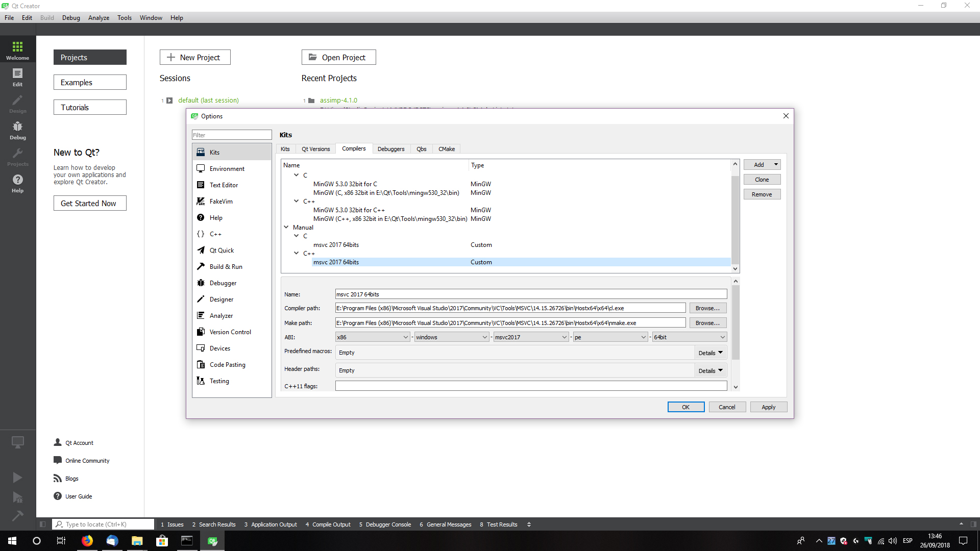The height and width of the screenshot is (551, 980).
Task: Browse for the make path
Action: tap(707, 322)
